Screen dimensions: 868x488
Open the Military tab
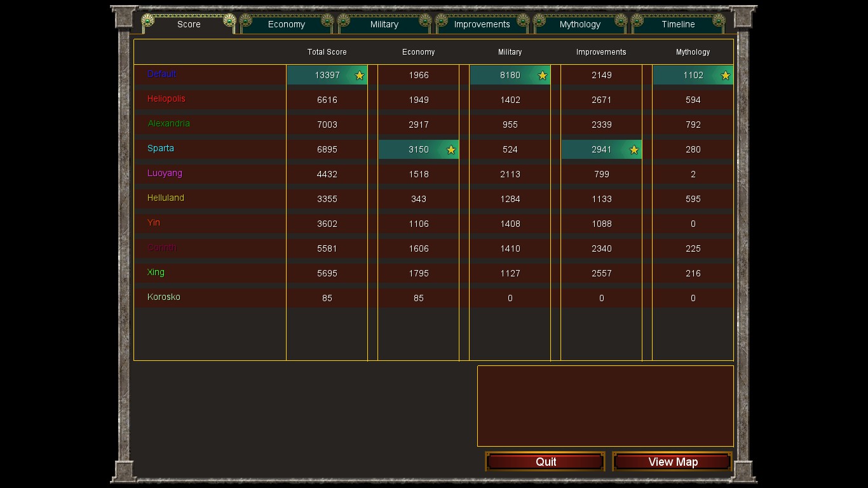(384, 24)
